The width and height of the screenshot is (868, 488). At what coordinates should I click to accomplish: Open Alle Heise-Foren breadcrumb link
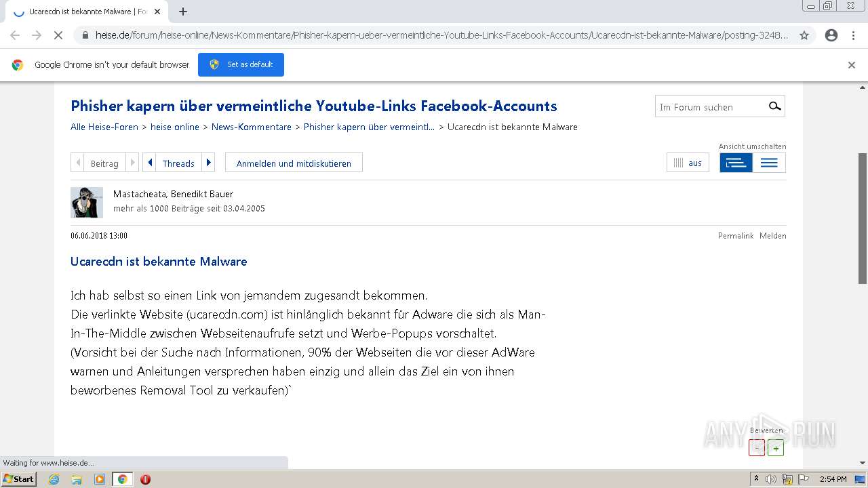(x=104, y=127)
